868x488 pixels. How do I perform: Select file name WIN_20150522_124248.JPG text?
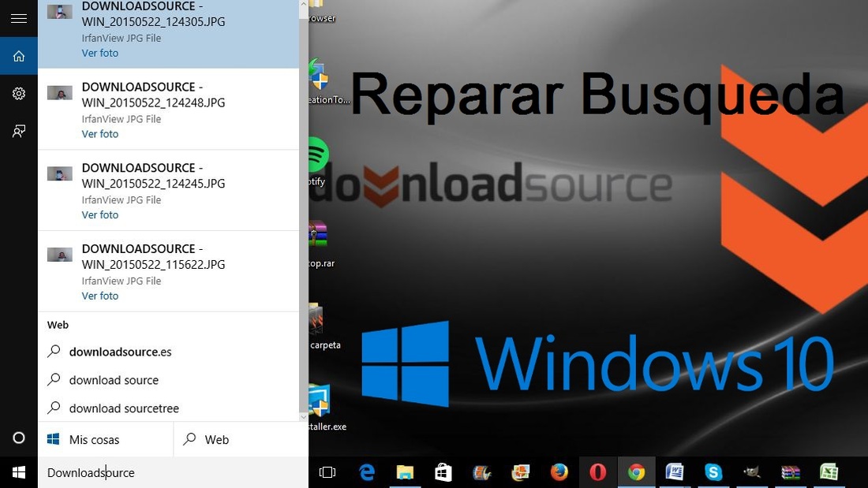click(x=153, y=102)
